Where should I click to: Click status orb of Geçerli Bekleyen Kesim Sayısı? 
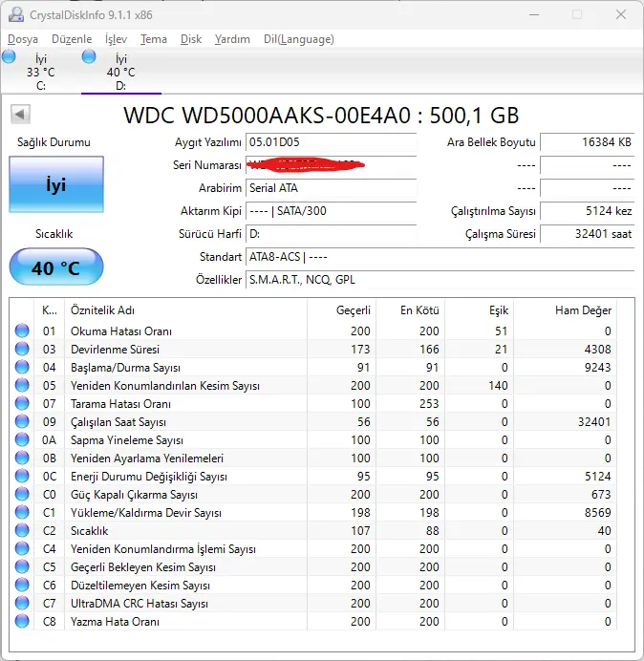[x=22, y=566]
